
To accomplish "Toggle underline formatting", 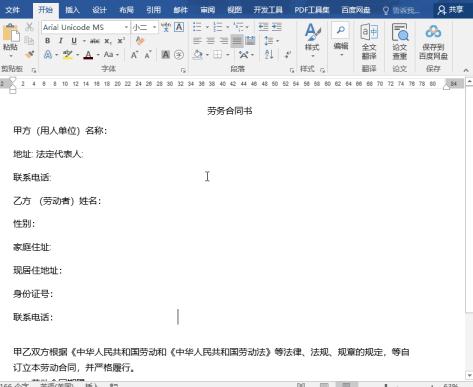I will click(74, 41).
